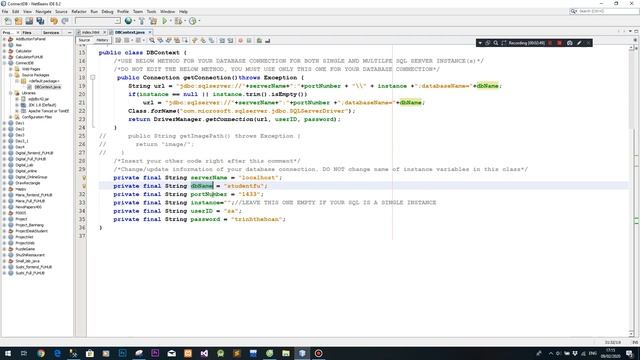Click the Undo toolbar icon
Viewport: 640px width, 360px height.
(54, 21)
